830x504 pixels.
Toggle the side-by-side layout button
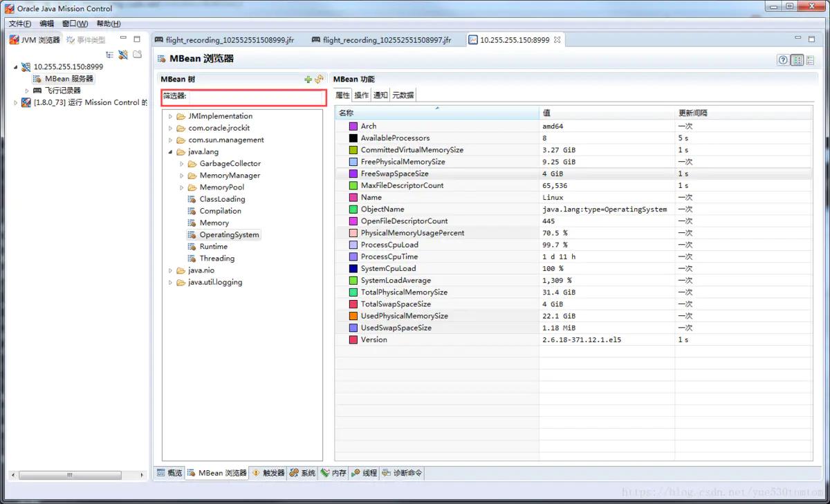click(797, 60)
